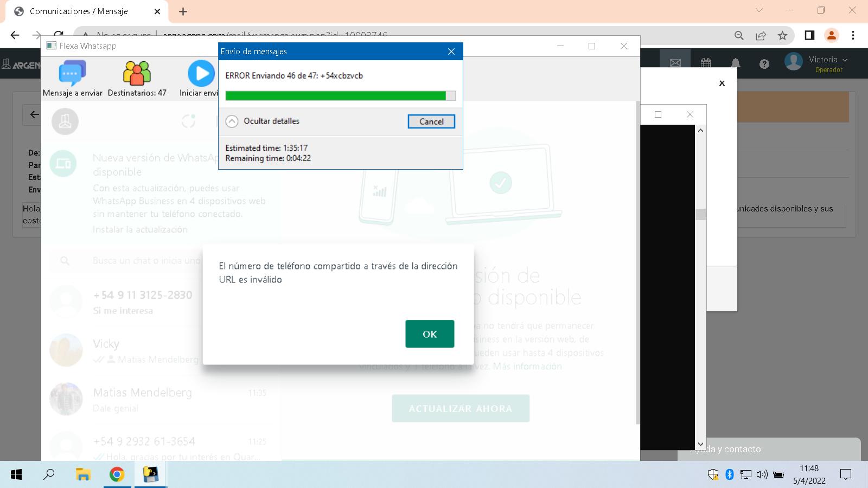Screen dimensions: 868x488
Task: Open the WhatsApp profile avatar icon
Action: tap(65, 121)
